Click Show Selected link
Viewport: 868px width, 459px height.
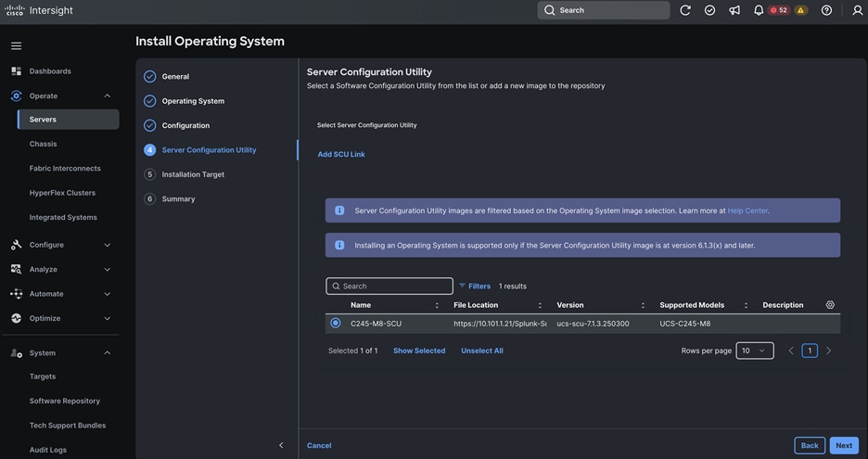419,351
